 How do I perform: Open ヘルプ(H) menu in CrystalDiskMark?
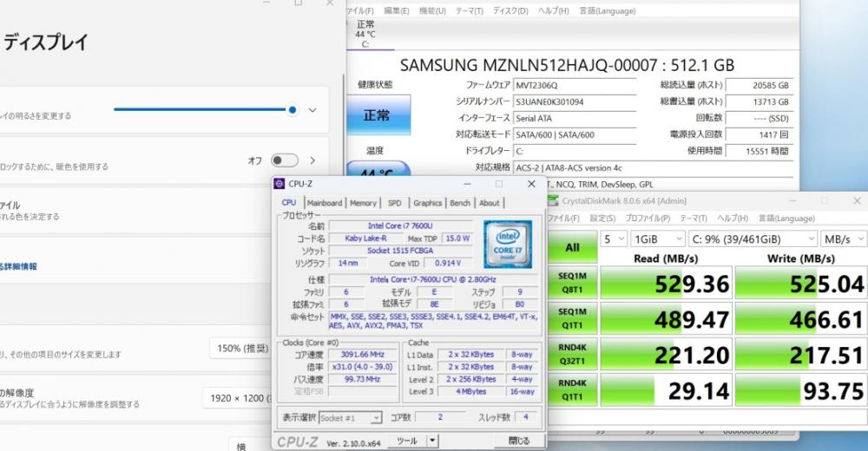(733, 218)
